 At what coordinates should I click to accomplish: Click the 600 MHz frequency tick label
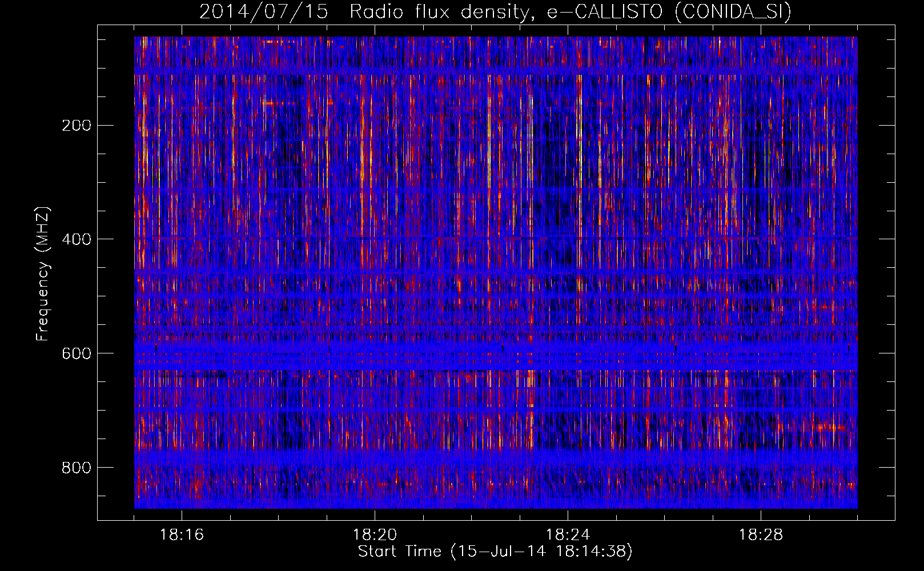pyautogui.click(x=77, y=353)
